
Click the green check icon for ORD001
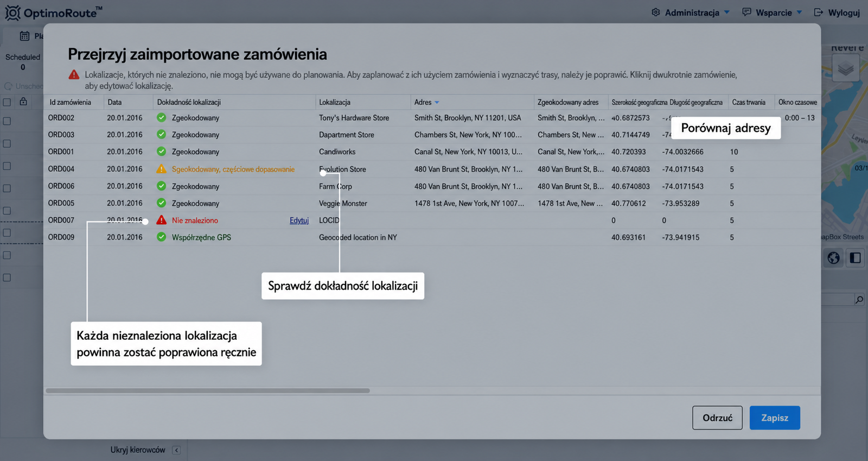point(161,151)
